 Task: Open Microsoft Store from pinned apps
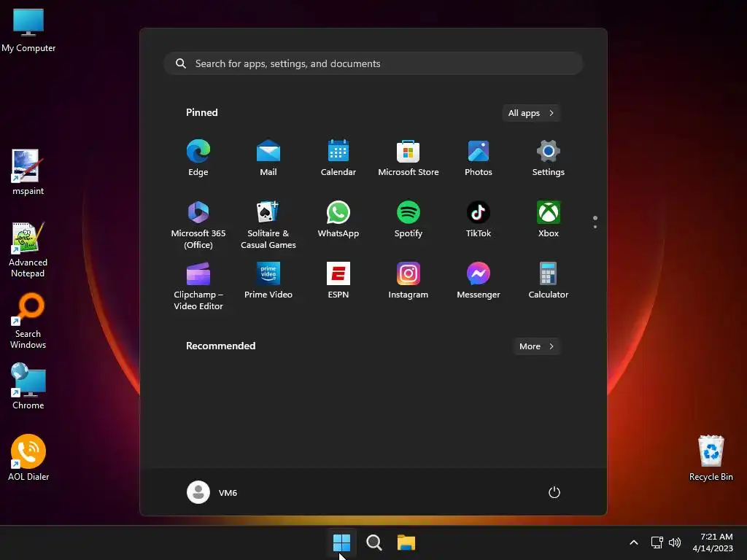(409, 157)
